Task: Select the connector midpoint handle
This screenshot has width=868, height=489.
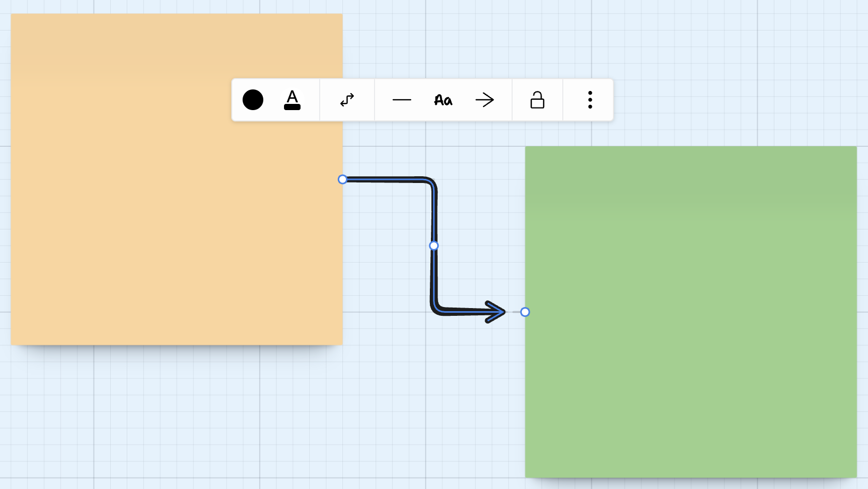Action: point(434,246)
